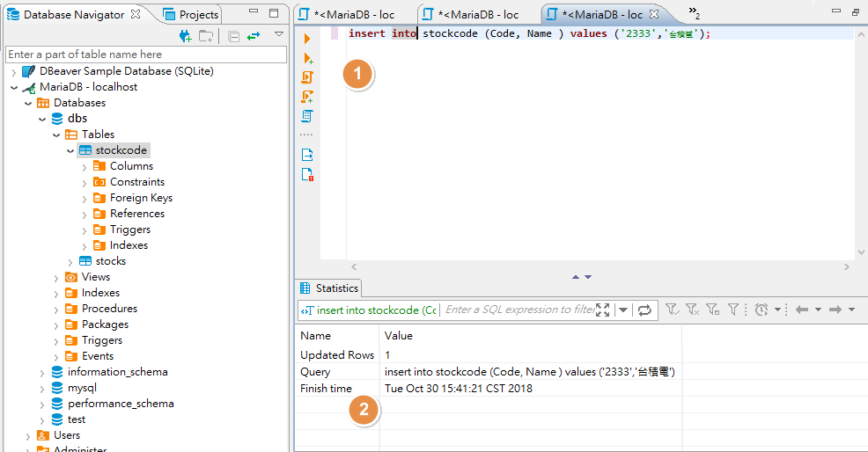
Task: Collapse the dbs database node
Action: (42, 119)
